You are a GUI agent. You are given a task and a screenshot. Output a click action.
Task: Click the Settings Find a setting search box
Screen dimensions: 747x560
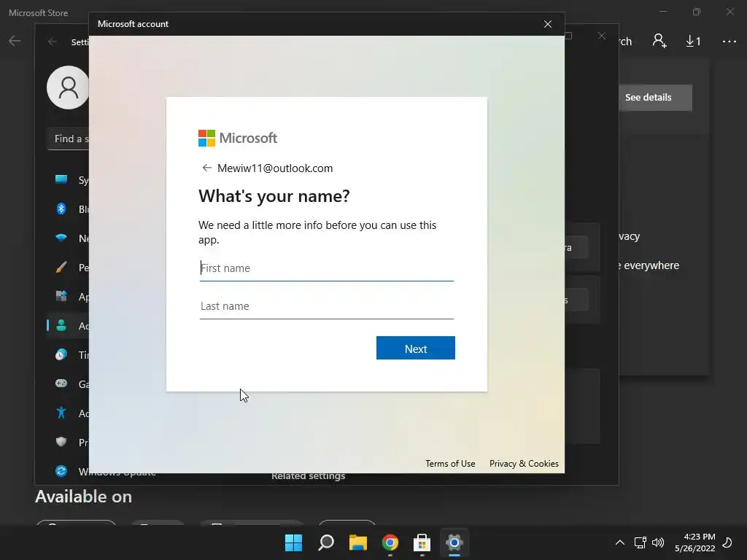tap(68, 139)
